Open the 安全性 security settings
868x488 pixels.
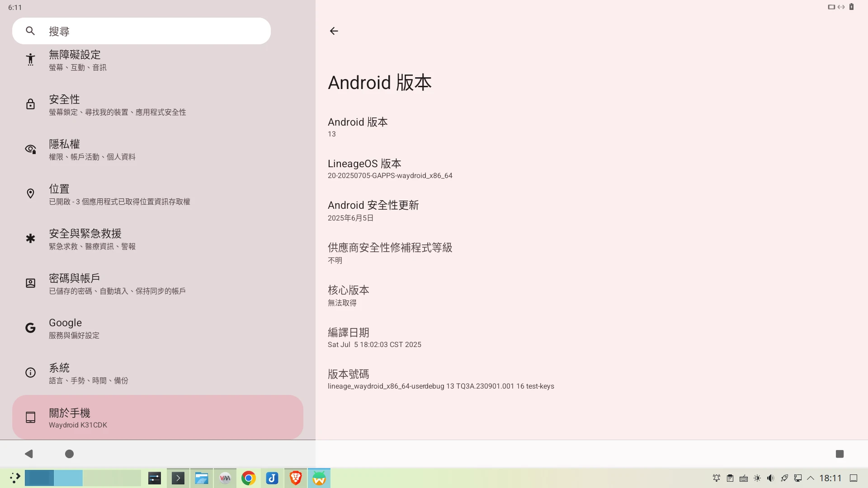tap(158, 104)
